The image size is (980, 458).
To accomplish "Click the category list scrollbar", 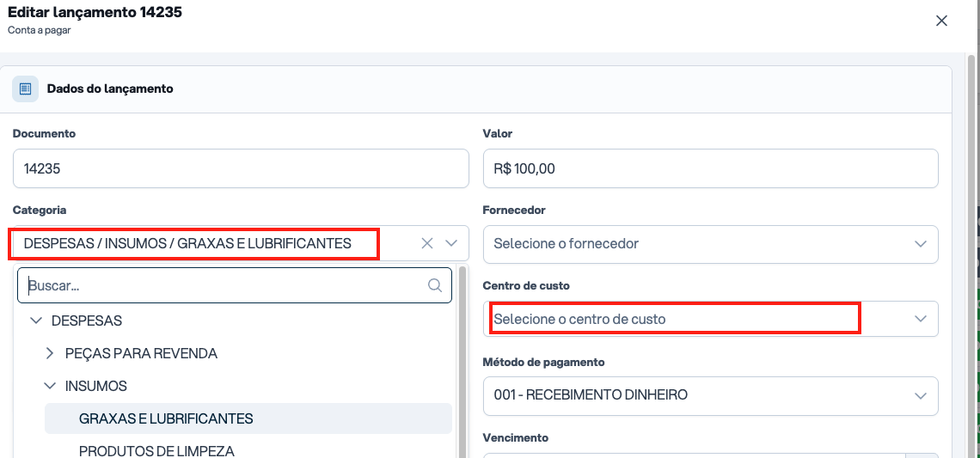I will 462,362.
